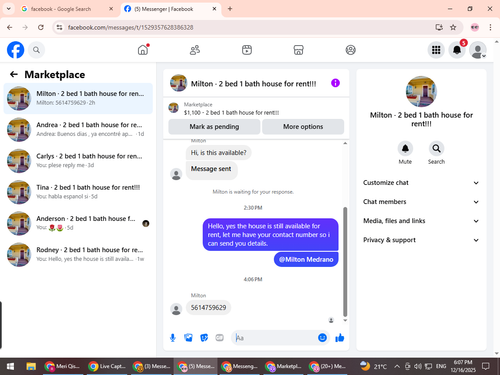Click the install app icon in address bar
This screenshot has width=500, height=375.
439,27
